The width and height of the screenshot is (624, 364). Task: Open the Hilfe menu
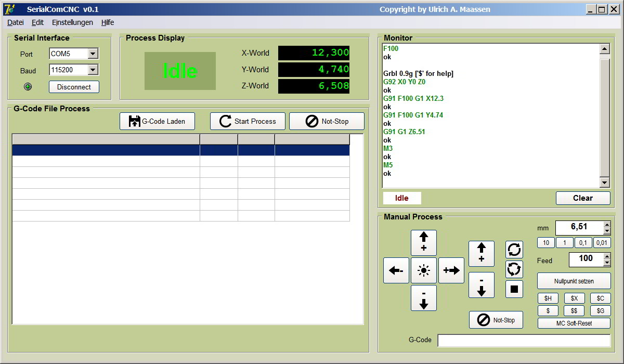point(108,22)
